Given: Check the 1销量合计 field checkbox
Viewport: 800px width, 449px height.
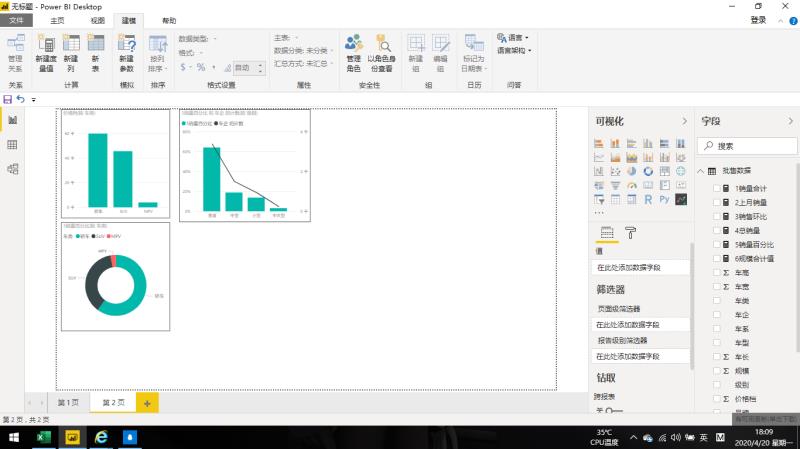Looking at the screenshot, I should click(717, 188).
